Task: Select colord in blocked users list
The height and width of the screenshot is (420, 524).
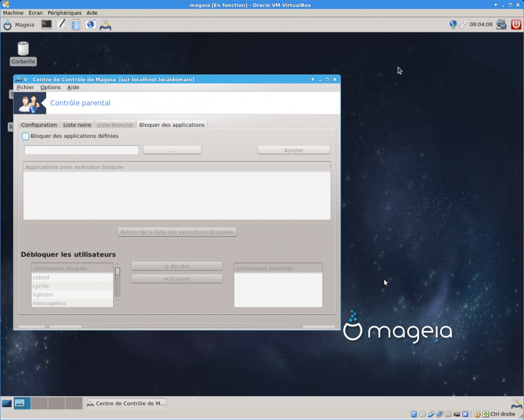Action: (x=72, y=277)
